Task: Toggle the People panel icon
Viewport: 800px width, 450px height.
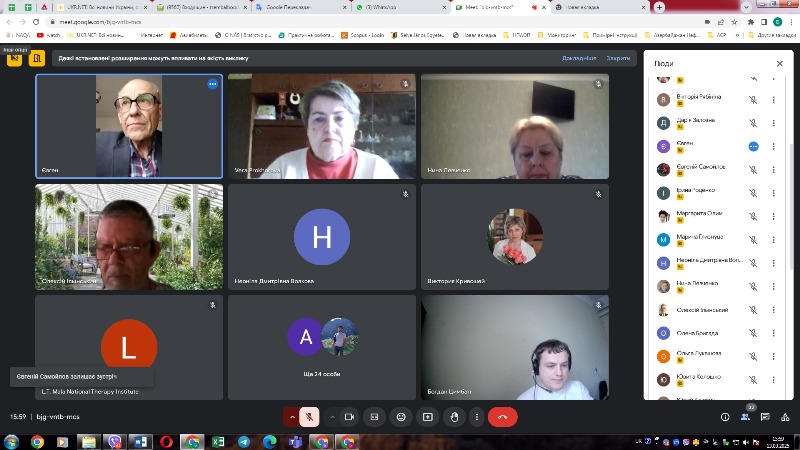Action: (745, 417)
